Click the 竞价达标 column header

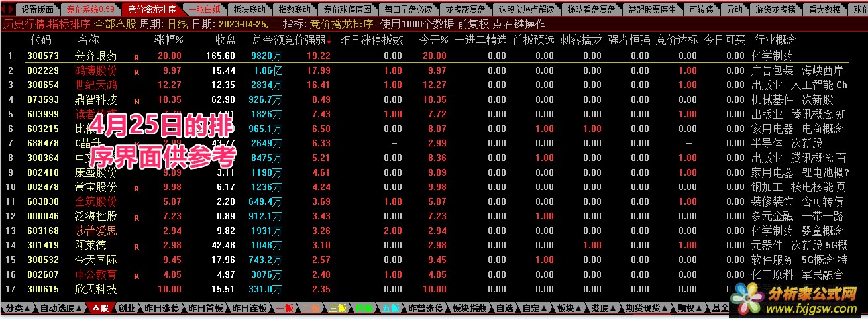click(x=677, y=40)
